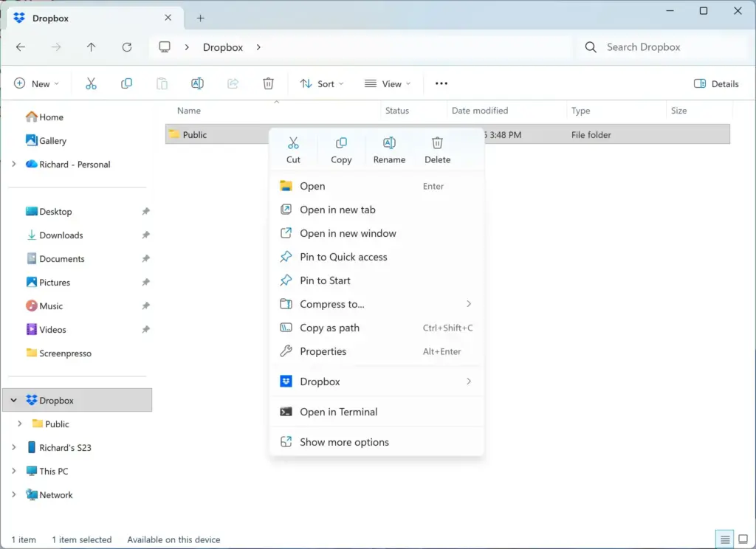
Task: Select Pin to Quick access
Action: point(377,257)
